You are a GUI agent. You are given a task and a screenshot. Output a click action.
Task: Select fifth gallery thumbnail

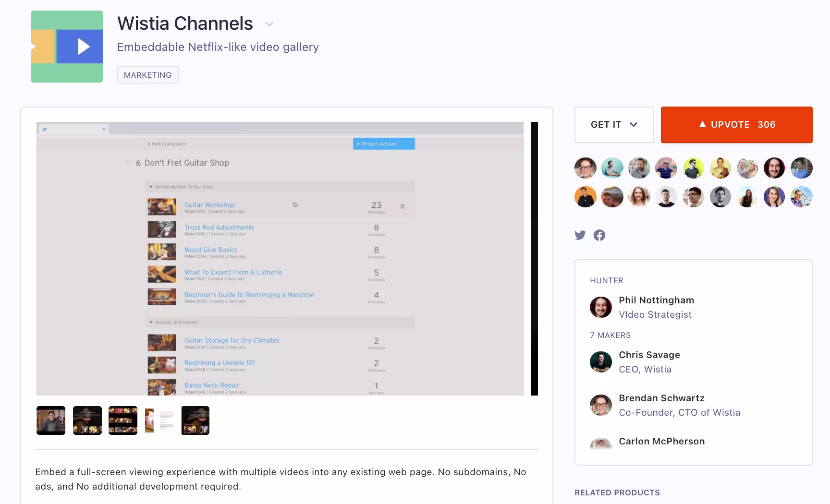(x=195, y=420)
